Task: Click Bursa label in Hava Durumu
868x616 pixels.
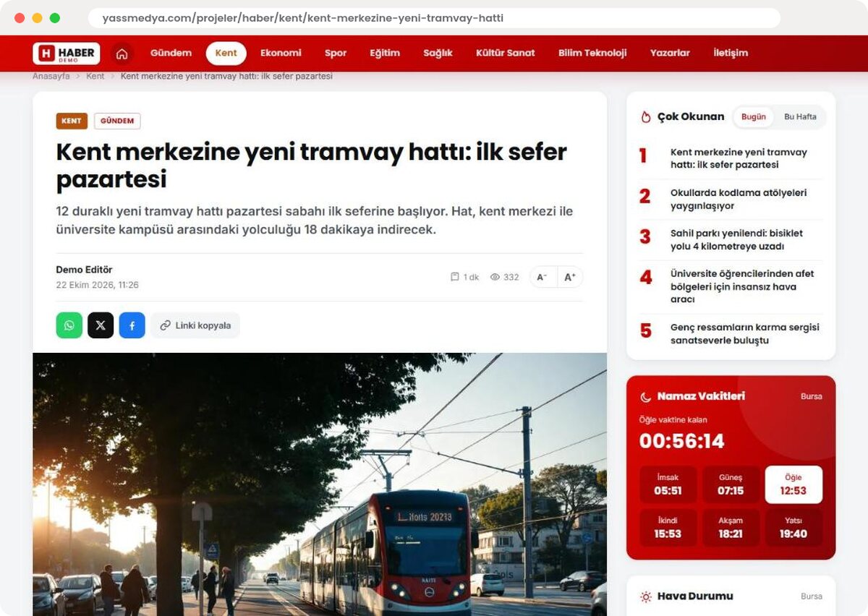Action: point(812,597)
